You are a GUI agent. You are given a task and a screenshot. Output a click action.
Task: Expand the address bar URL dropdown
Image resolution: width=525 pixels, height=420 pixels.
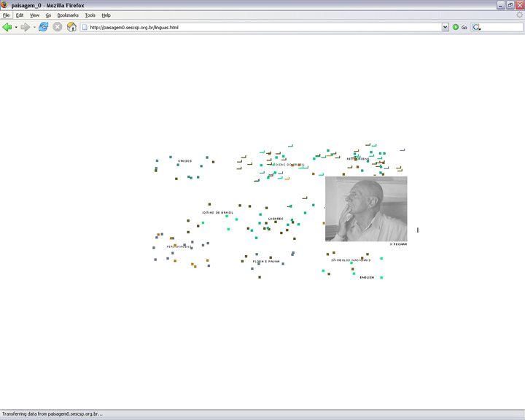pyautogui.click(x=445, y=28)
